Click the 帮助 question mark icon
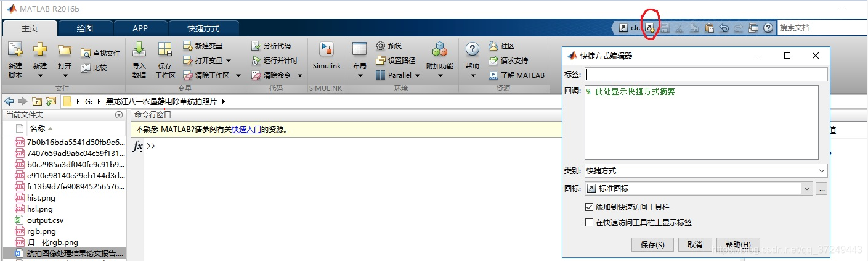 473,49
